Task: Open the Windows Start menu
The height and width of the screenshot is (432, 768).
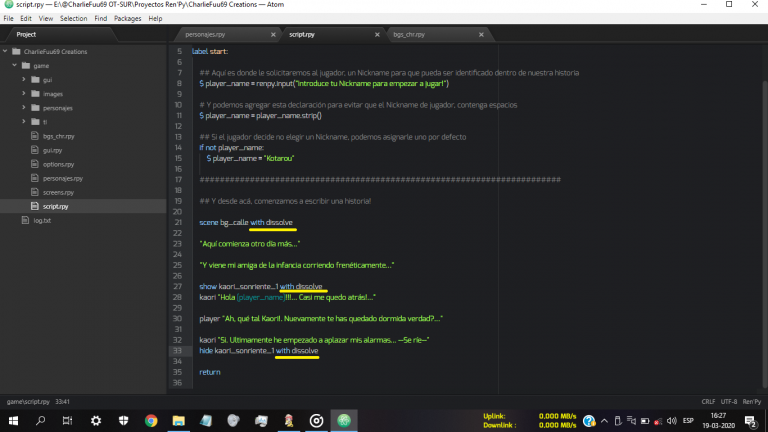Action: coord(13,421)
